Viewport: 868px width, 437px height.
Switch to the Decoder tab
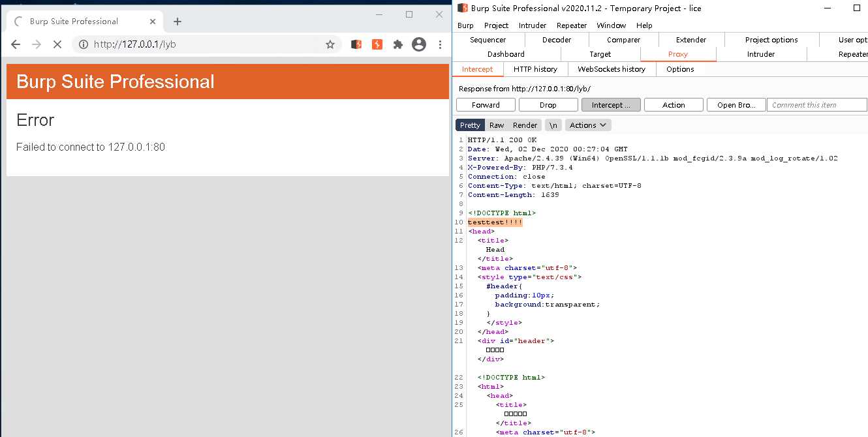coord(557,40)
